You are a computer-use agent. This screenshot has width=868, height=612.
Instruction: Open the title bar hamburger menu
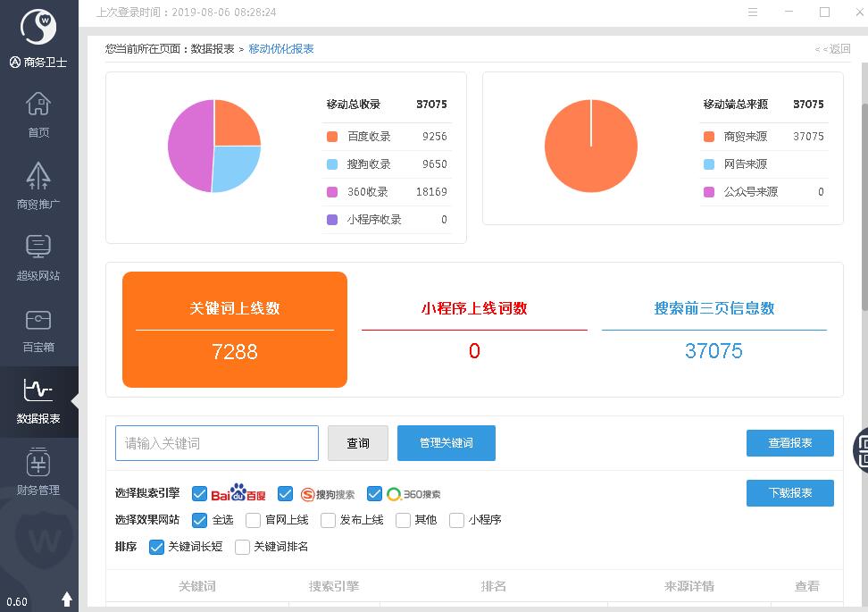(x=753, y=13)
